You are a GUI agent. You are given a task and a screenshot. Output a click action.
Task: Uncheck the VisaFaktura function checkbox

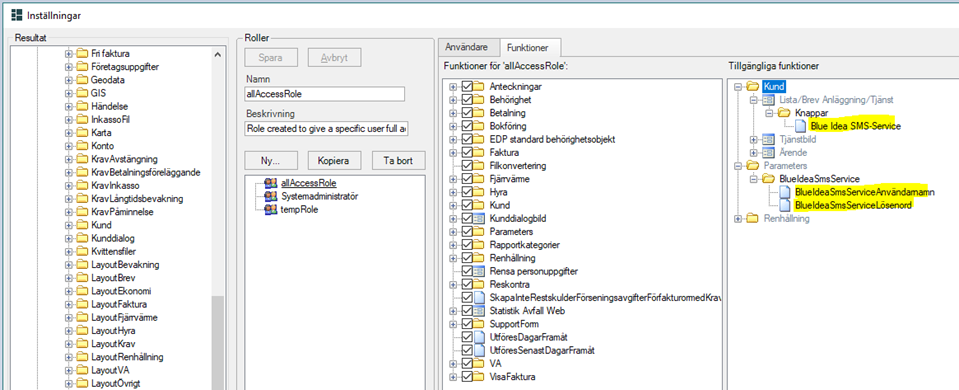467,377
